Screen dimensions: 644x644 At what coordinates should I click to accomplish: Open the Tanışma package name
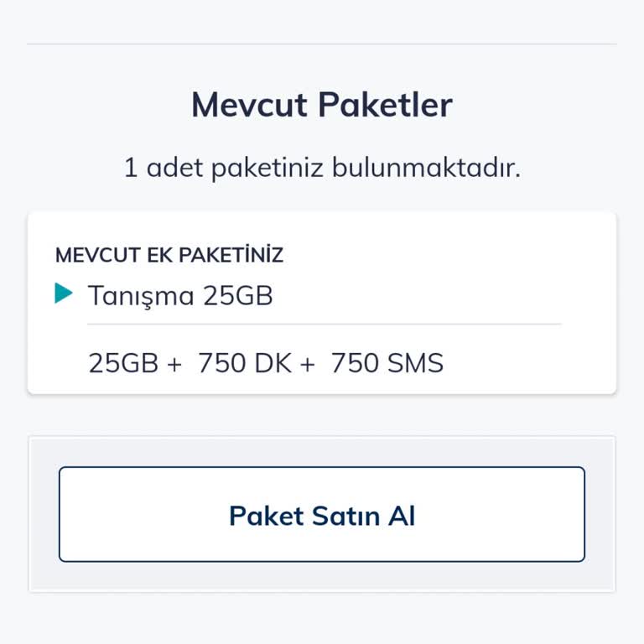(141, 296)
